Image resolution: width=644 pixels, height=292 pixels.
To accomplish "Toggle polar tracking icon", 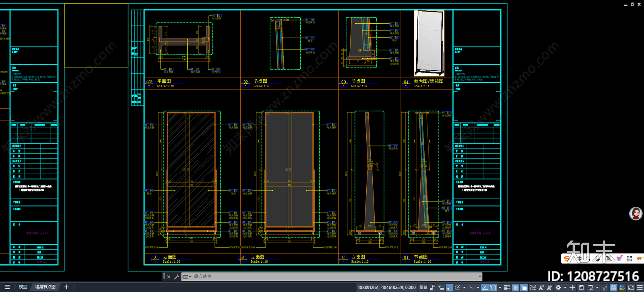I will click(x=458, y=288).
